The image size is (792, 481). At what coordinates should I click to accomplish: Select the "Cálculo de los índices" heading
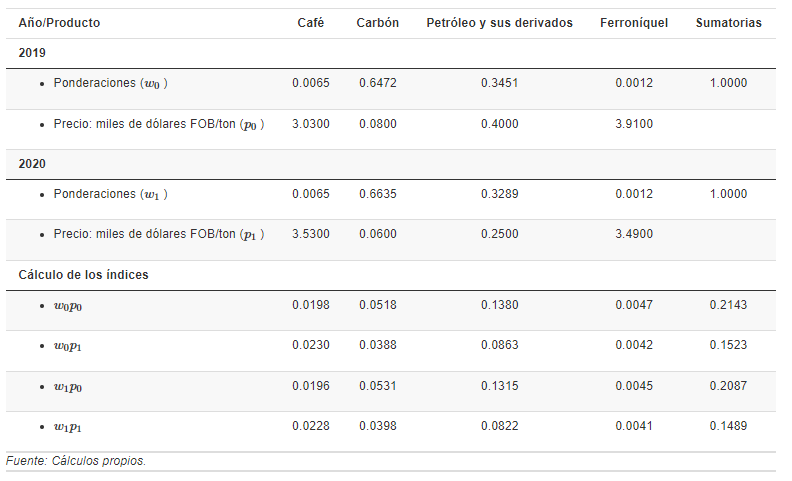point(83,275)
